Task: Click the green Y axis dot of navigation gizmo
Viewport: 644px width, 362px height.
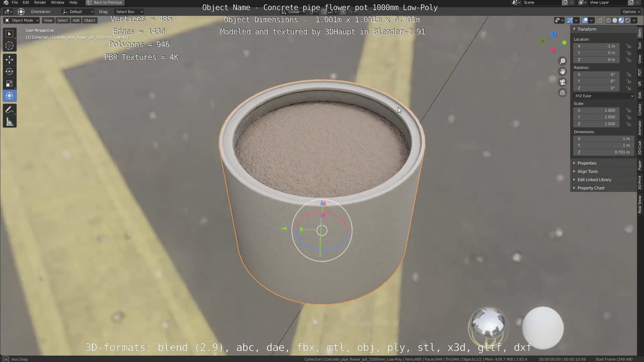Action: tap(564, 43)
